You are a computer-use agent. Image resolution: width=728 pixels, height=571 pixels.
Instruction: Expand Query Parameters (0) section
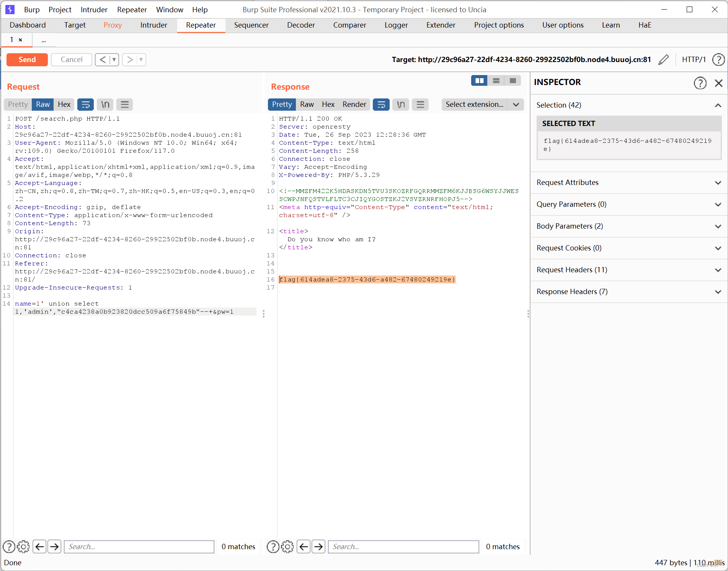tap(629, 205)
